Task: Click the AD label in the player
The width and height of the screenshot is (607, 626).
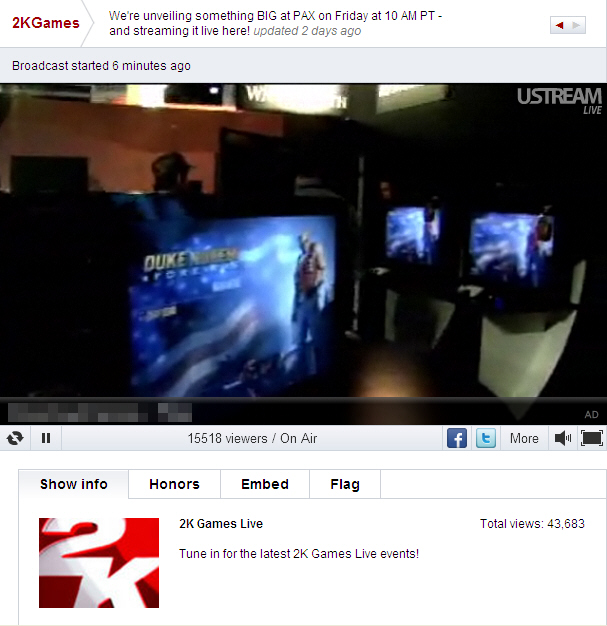Action: pos(591,414)
